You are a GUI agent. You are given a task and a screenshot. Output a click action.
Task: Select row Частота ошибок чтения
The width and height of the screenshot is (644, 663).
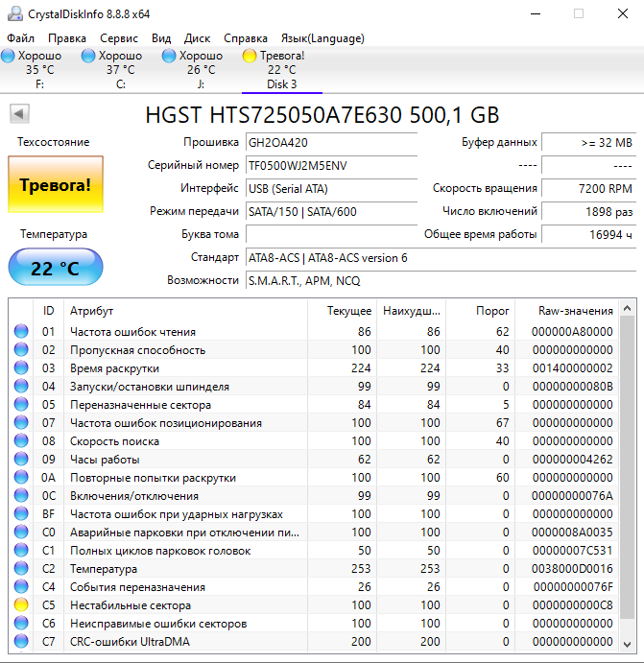[x=313, y=332]
